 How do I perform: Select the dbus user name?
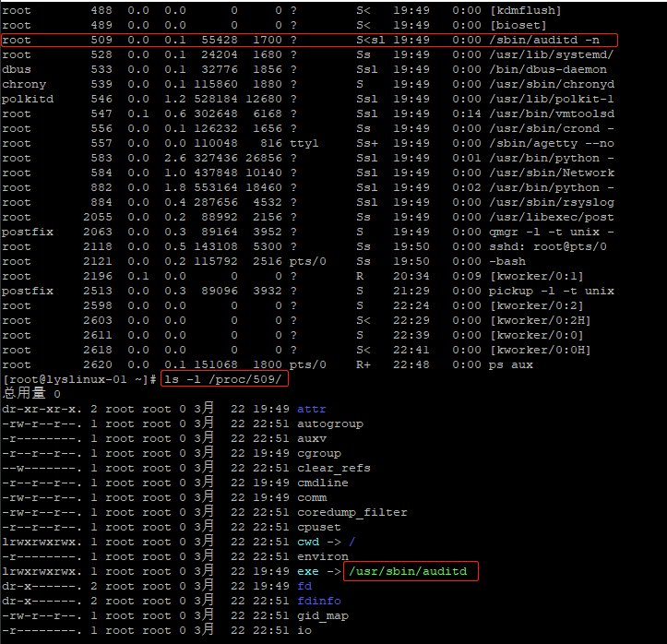tap(17, 69)
